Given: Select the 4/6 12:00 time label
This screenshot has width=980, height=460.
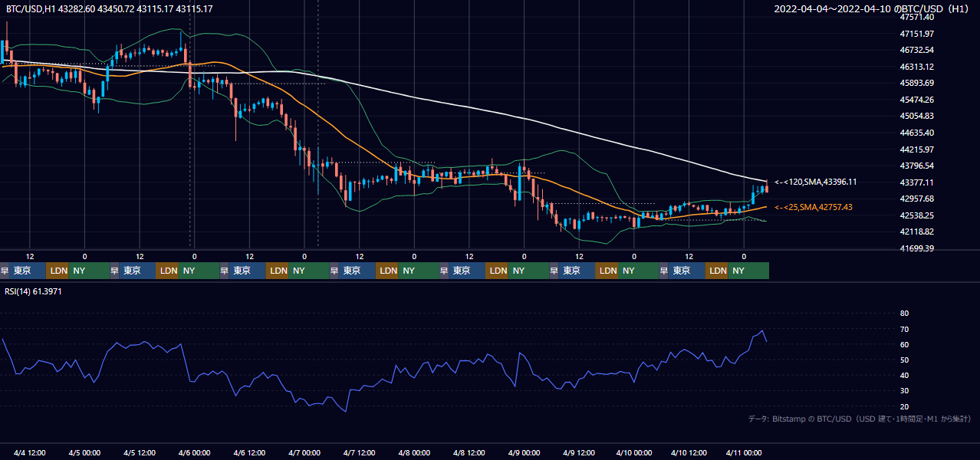Looking at the screenshot, I should point(249,452).
